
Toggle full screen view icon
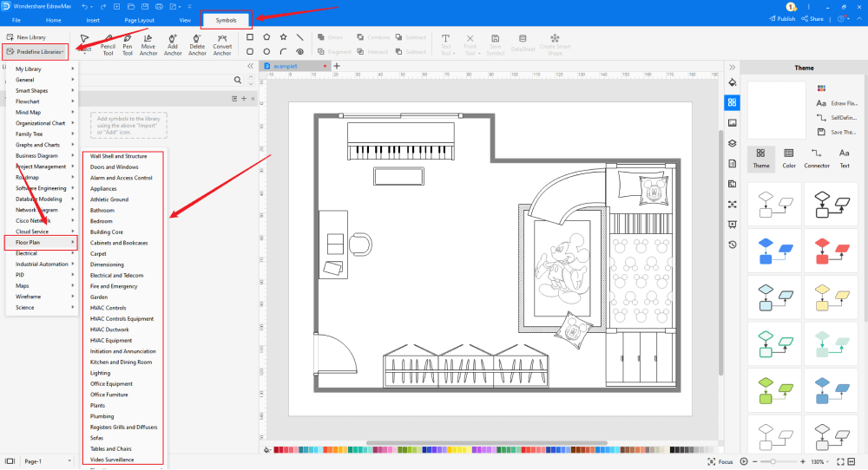pyautogui.click(x=840, y=461)
